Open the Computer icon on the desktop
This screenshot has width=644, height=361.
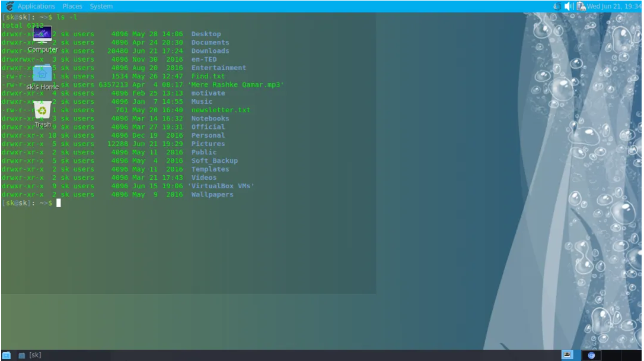[x=42, y=34]
